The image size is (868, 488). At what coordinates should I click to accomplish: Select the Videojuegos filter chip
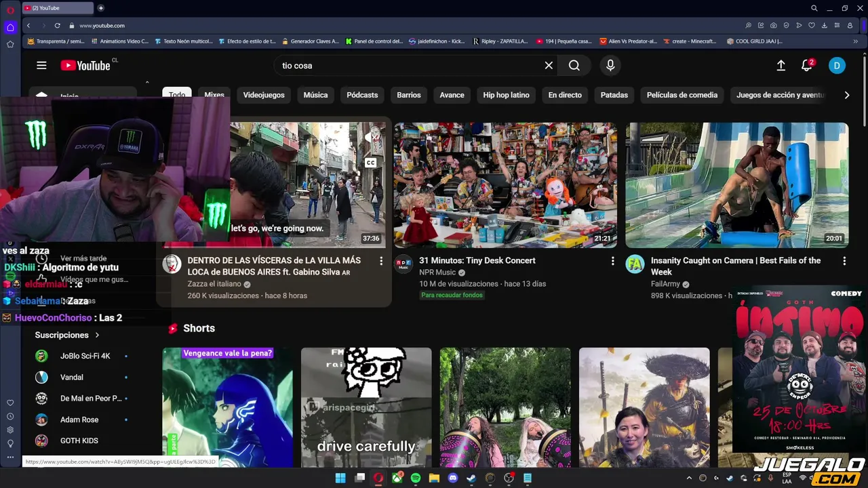click(x=264, y=95)
